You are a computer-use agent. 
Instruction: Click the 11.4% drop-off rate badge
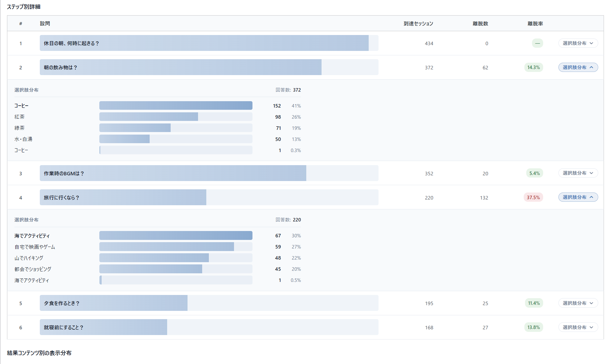click(x=534, y=303)
